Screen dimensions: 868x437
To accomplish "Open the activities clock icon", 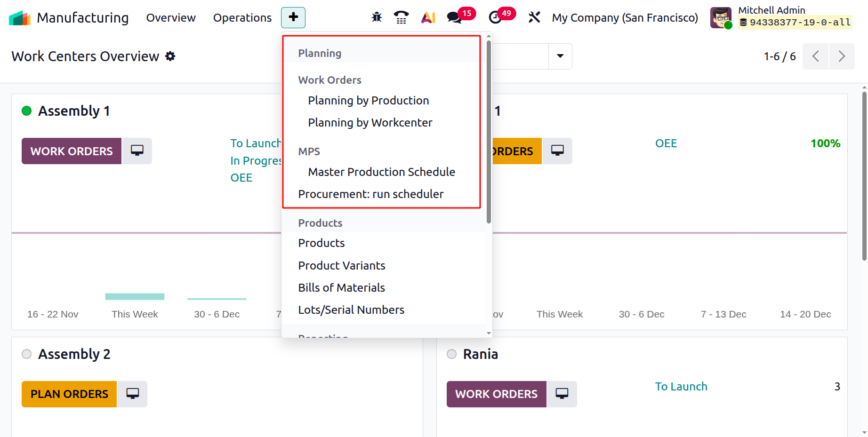I will (495, 18).
